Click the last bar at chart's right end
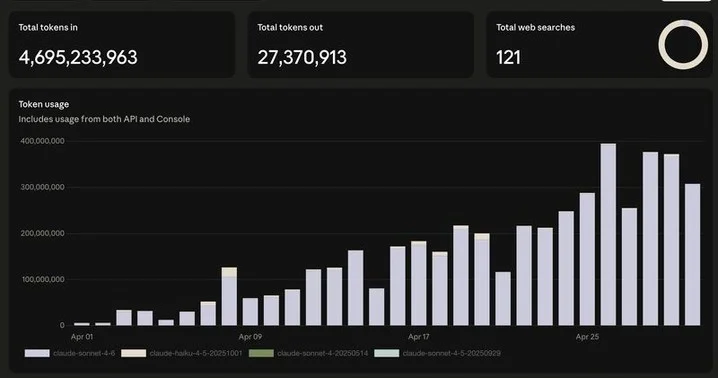The width and height of the screenshot is (718, 378). point(693,255)
